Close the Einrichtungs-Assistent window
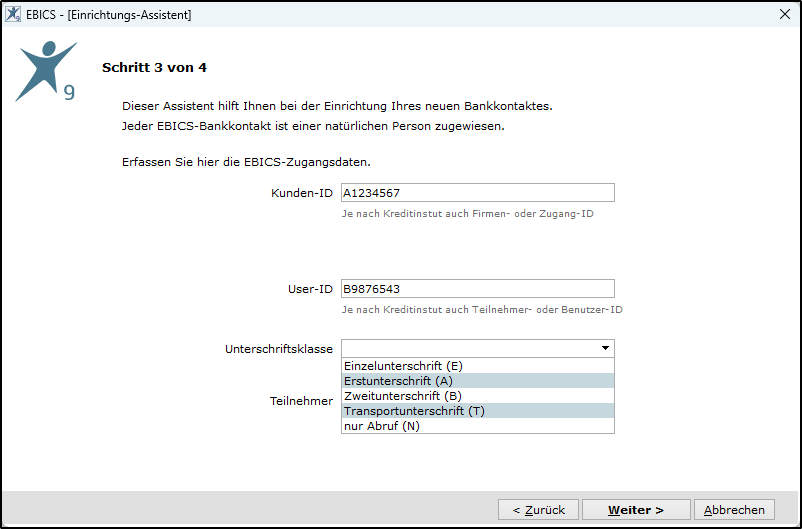 coord(785,14)
